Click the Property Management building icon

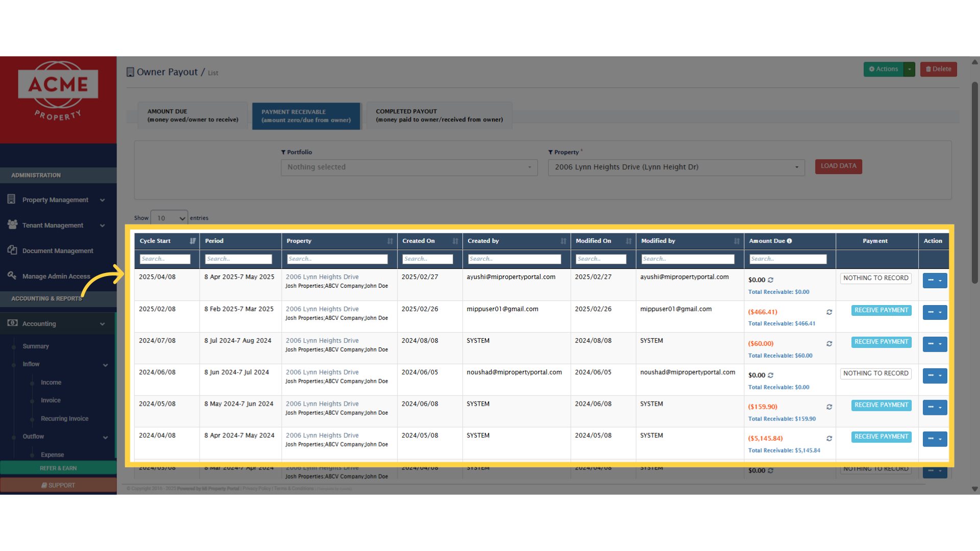[11, 199]
